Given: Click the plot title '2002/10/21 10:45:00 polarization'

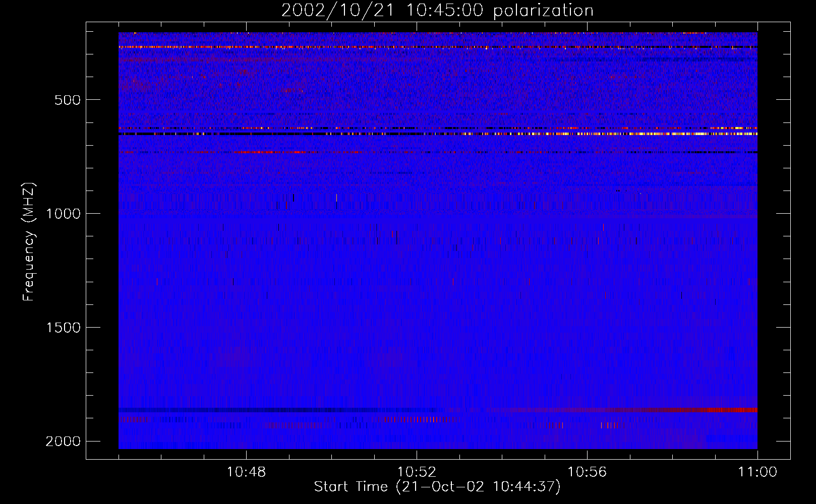Looking at the screenshot, I should point(437,11).
